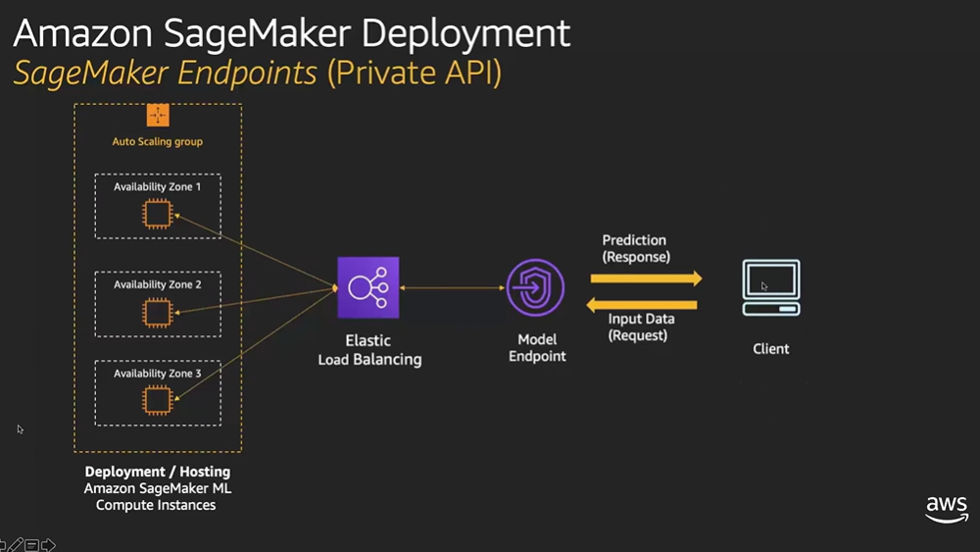The width and height of the screenshot is (980, 552).
Task: Click the 'Model Endpoint' caption
Action: click(x=537, y=348)
